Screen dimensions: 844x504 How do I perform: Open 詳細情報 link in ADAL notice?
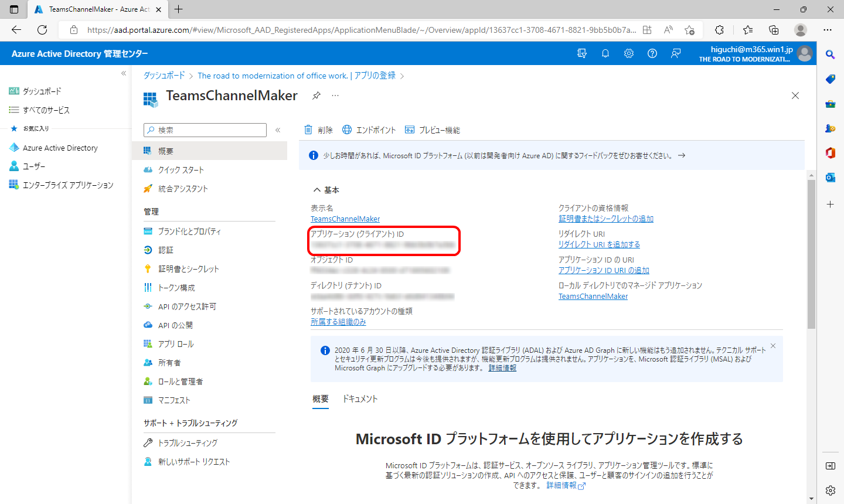(502, 368)
